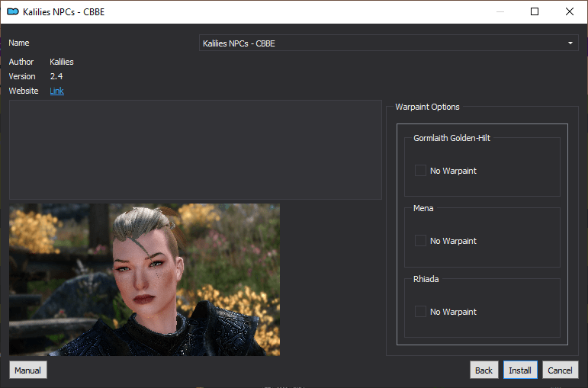Image resolution: width=588 pixels, height=388 pixels.
Task: Click the Mod Organizer window icon
Action: [x=13, y=12]
